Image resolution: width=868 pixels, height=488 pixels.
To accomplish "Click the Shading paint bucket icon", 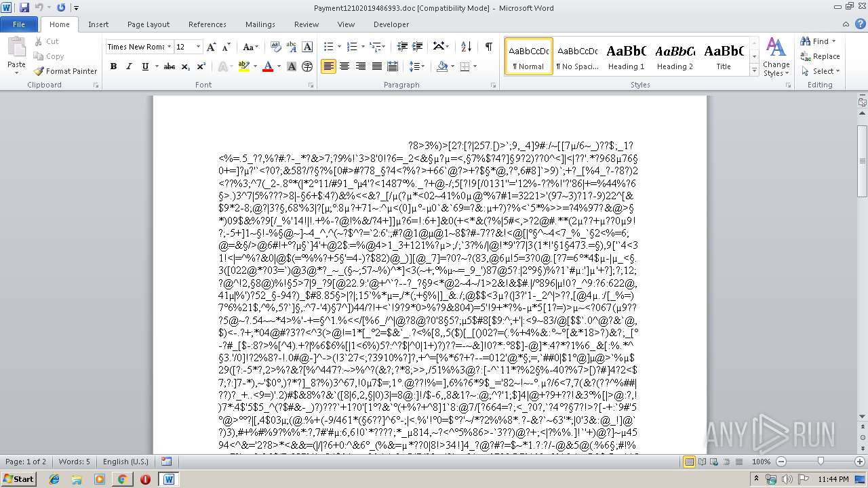I will [x=442, y=66].
